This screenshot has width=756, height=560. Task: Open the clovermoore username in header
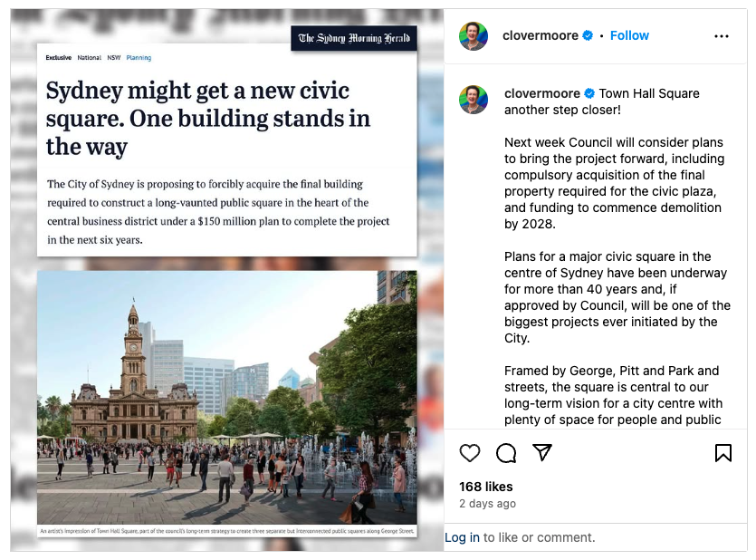click(540, 35)
